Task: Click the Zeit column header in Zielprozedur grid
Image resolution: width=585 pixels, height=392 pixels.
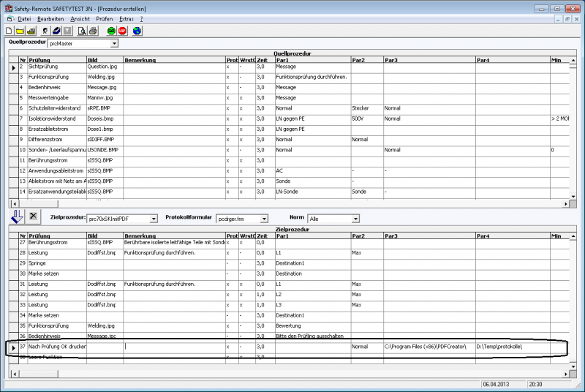Action: (x=265, y=236)
